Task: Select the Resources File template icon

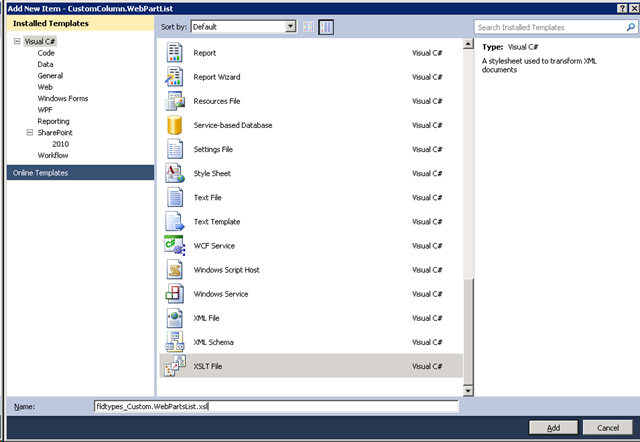Action: pyautogui.click(x=175, y=101)
